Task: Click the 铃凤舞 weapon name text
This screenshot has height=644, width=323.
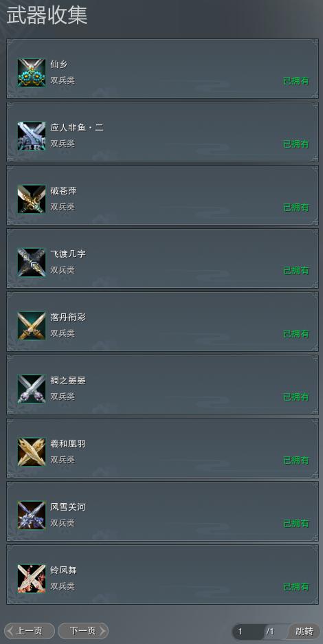Action: click(x=64, y=570)
